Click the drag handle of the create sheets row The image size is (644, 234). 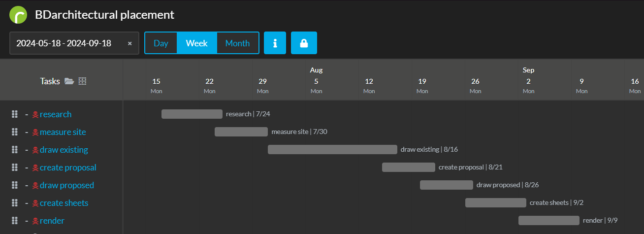[x=15, y=203]
